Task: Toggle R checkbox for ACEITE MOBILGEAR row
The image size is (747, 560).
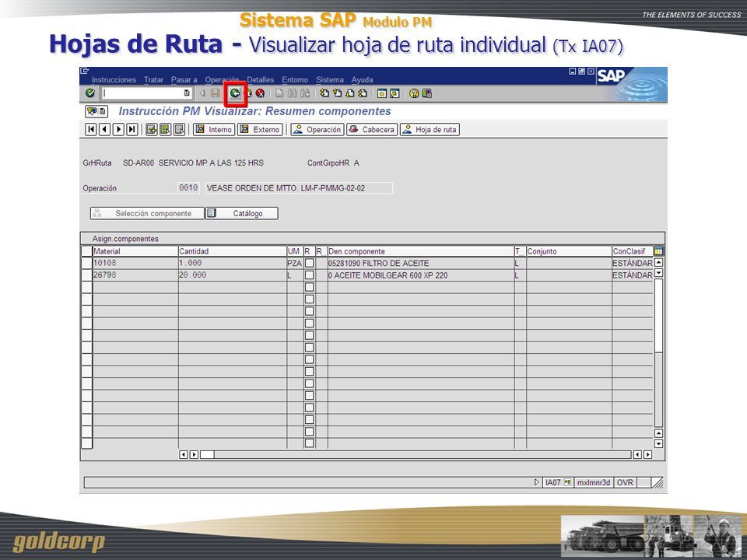Action: (309, 275)
